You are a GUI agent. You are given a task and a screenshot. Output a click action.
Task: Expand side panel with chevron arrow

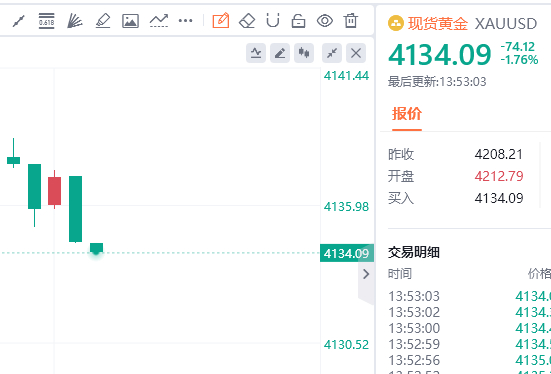[x=366, y=274]
